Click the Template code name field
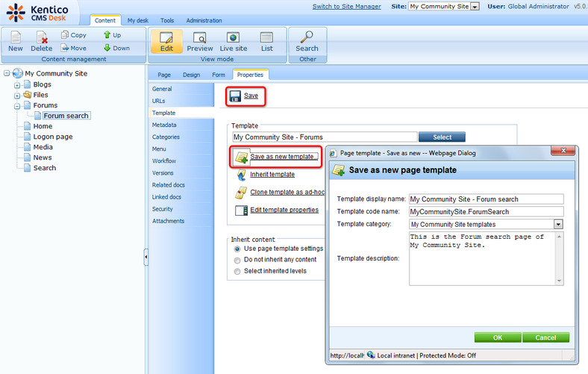This screenshot has width=588, height=374. click(487, 211)
